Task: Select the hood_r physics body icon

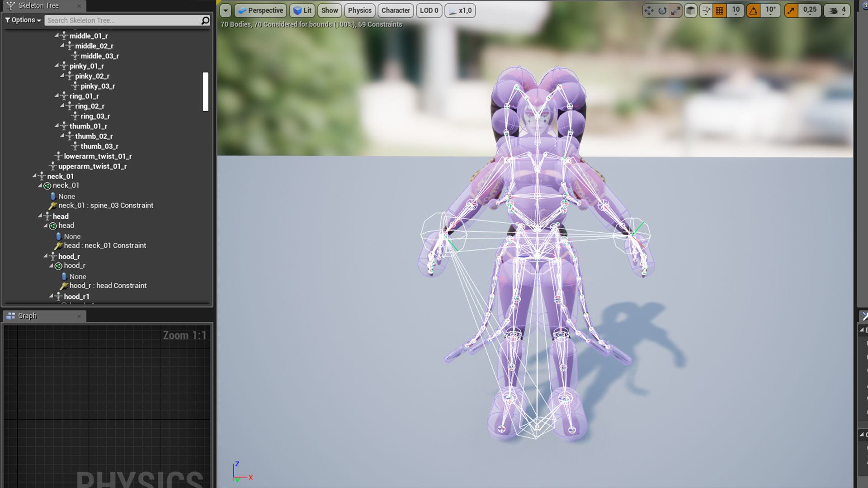Action: click(x=58, y=266)
